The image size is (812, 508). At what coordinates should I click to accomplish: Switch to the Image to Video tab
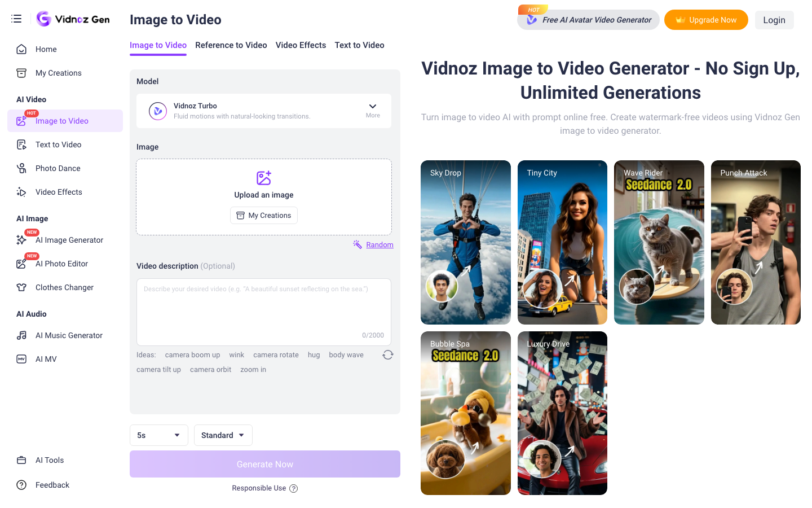[x=158, y=45]
